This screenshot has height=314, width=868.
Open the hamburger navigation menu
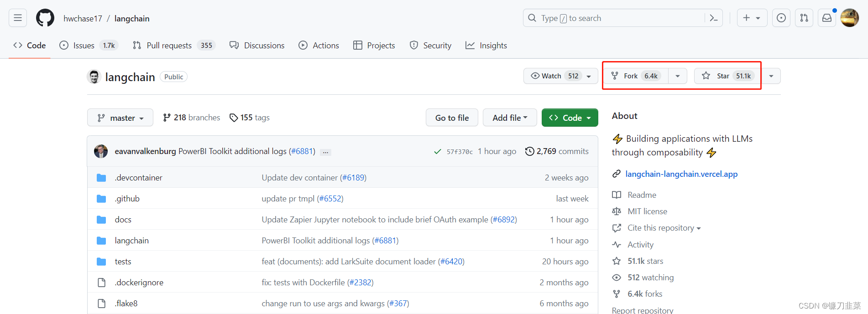point(18,18)
